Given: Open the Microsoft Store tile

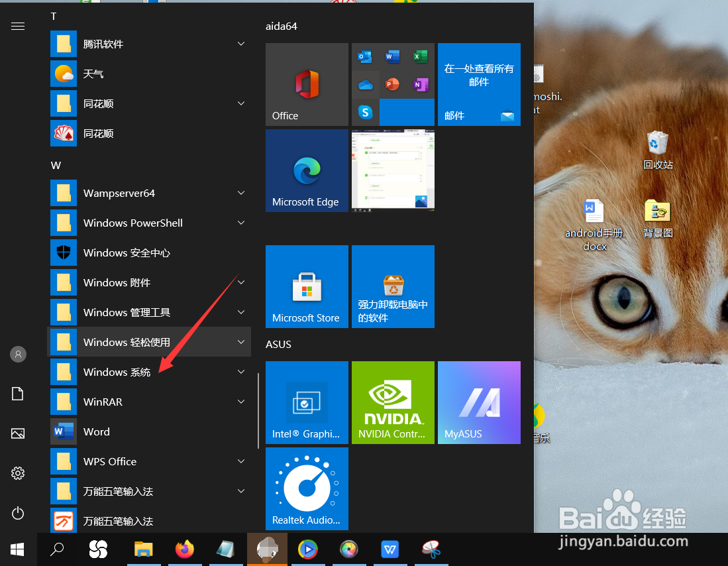Looking at the screenshot, I should [x=307, y=286].
